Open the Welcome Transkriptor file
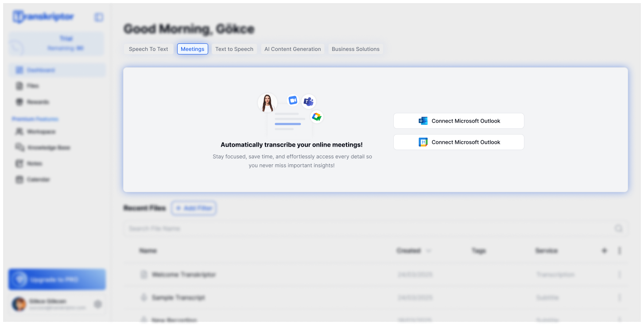Screen dimensions: 644x325 tap(183, 275)
